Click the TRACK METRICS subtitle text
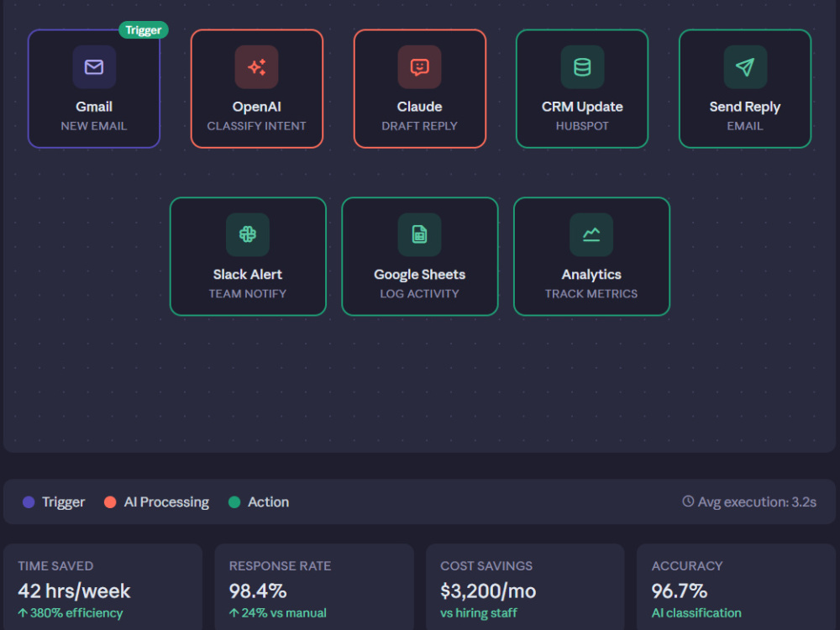Screen dimensions: 840x630 [x=591, y=293]
